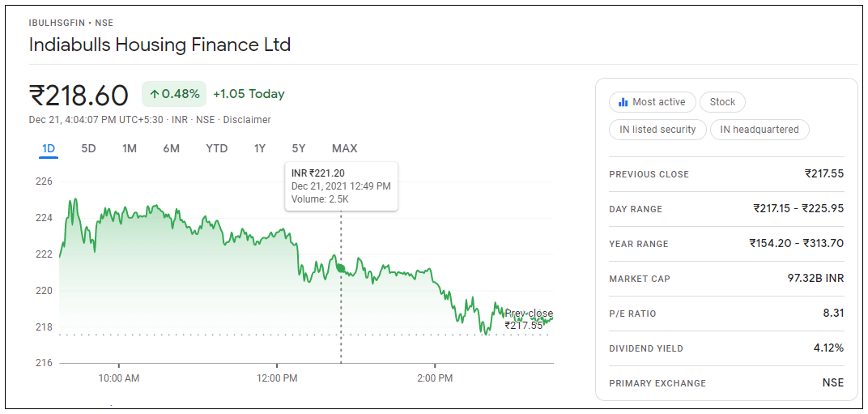Switch to the 5D chart tab

pyautogui.click(x=88, y=148)
